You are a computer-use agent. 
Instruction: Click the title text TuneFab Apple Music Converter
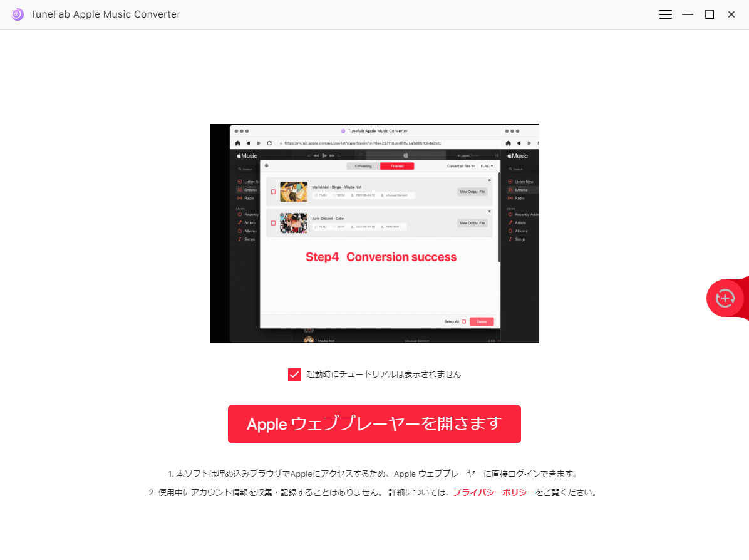click(106, 14)
